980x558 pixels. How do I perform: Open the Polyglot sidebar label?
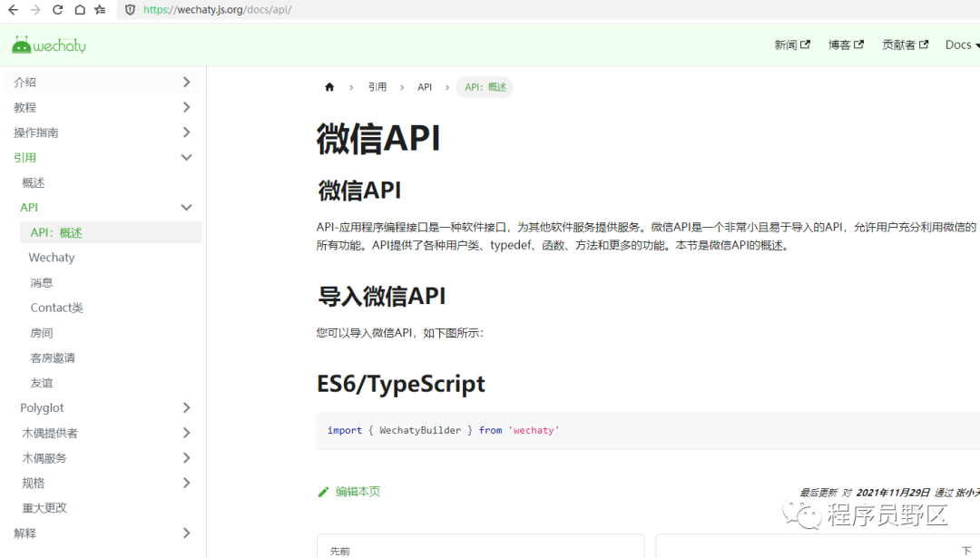pos(42,407)
